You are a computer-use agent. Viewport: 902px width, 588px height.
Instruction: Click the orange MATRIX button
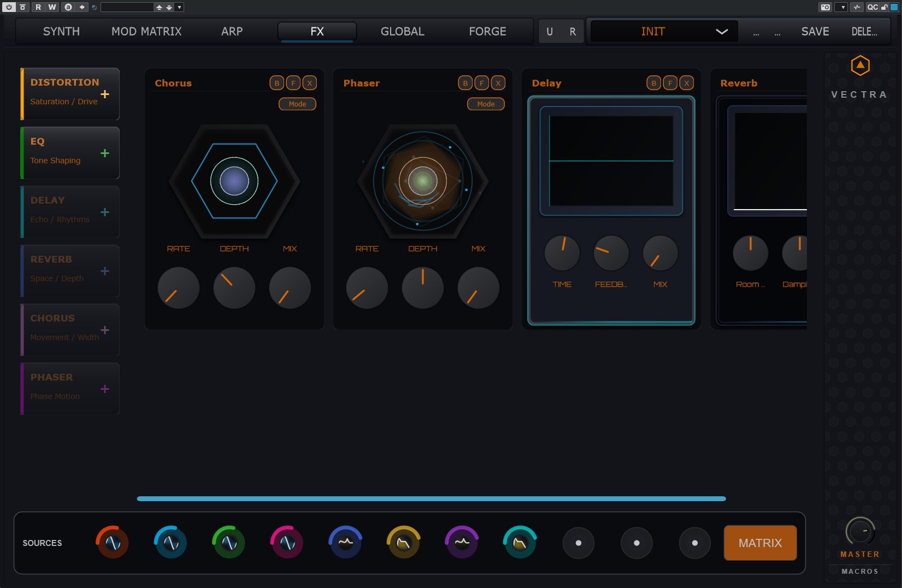pos(760,543)
